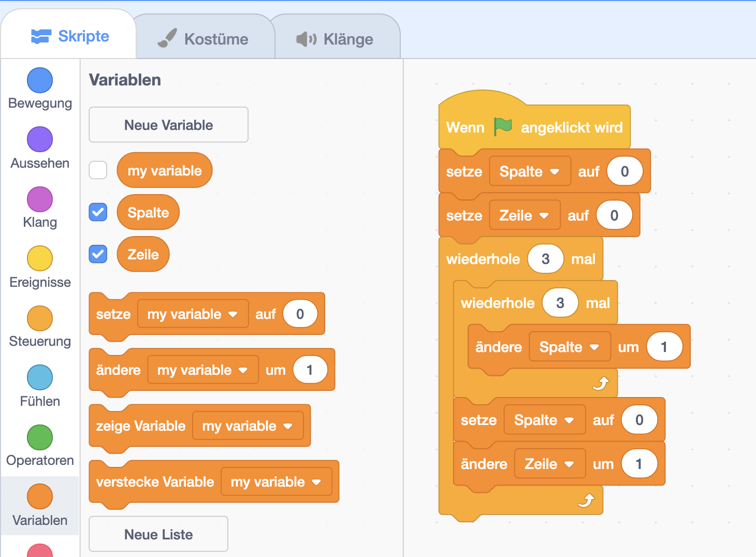Click value field in setze Zeile auf block
The width and height of the screenshot is (756, 557).
(614, 215)
